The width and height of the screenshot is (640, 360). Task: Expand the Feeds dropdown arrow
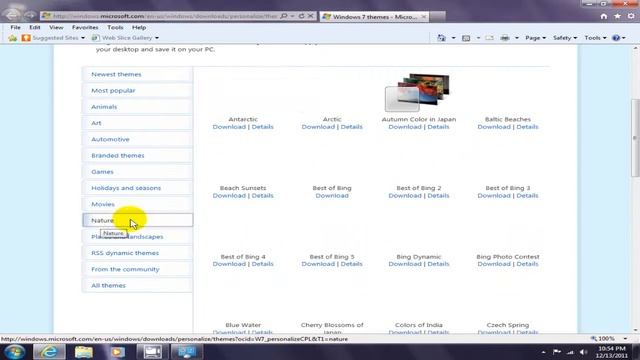(x=478, y=38)
